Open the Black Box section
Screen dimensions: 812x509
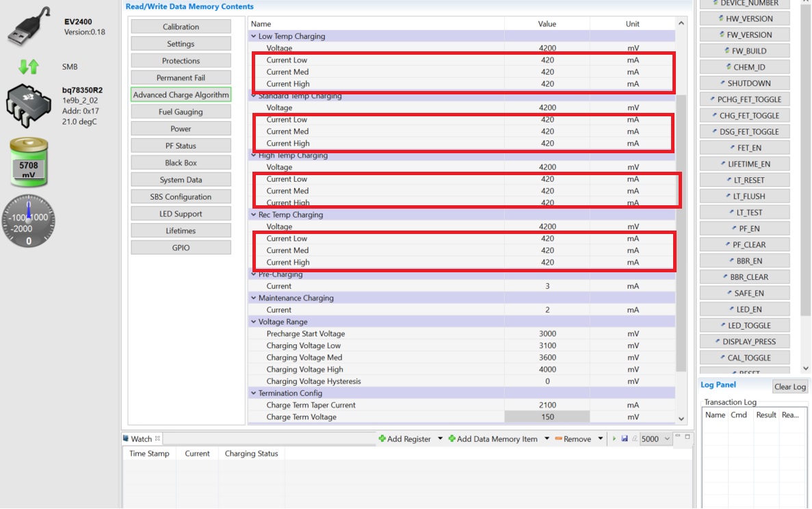coord(181,163)
